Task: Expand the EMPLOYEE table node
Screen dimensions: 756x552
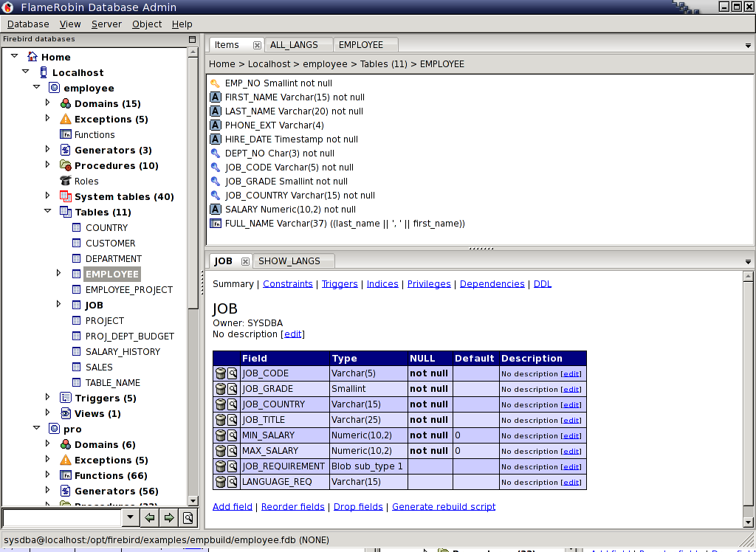Action: [58, 273]
